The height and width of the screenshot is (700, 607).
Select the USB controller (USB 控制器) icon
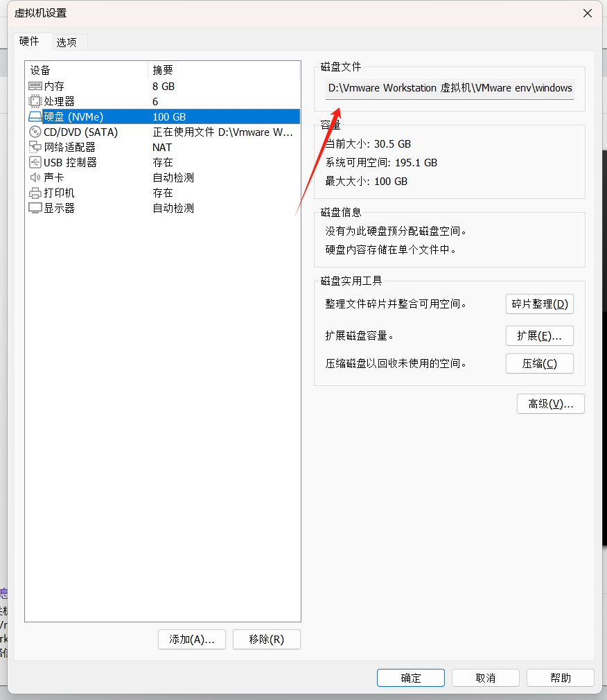coord(35,162)
